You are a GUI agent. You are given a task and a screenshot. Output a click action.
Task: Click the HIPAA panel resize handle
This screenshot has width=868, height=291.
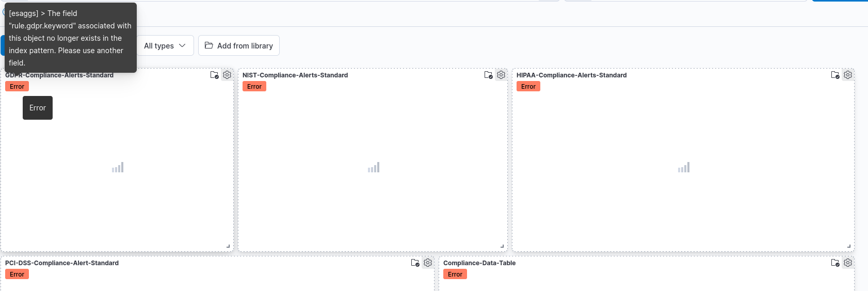pos(849,246)
